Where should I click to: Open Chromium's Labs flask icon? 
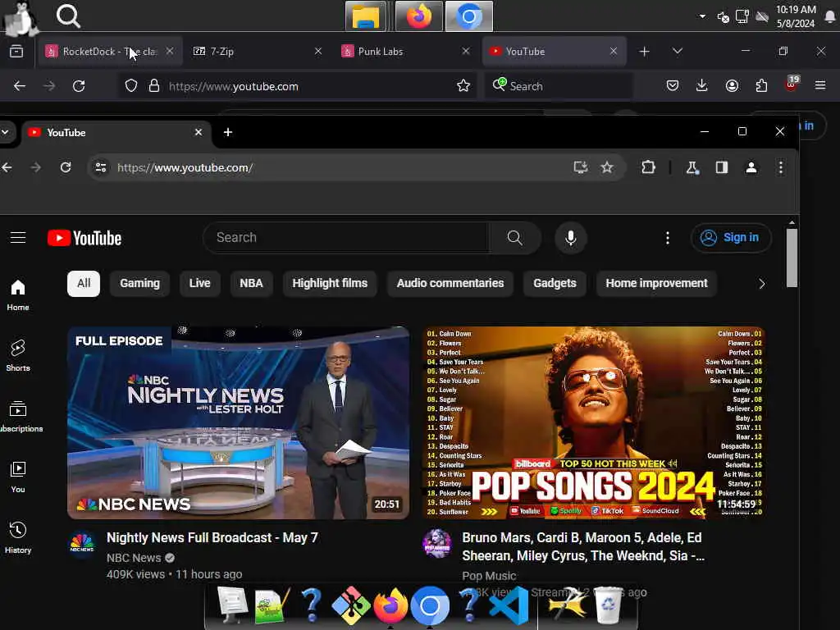692,167
